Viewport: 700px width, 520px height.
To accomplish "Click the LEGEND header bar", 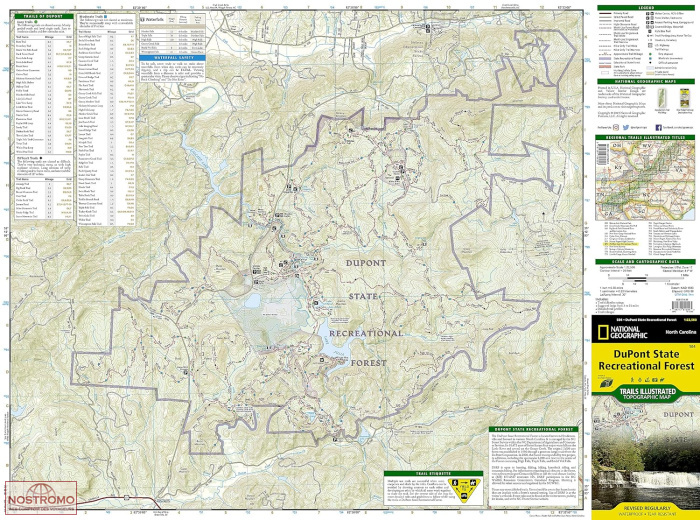I will point(646,8).
